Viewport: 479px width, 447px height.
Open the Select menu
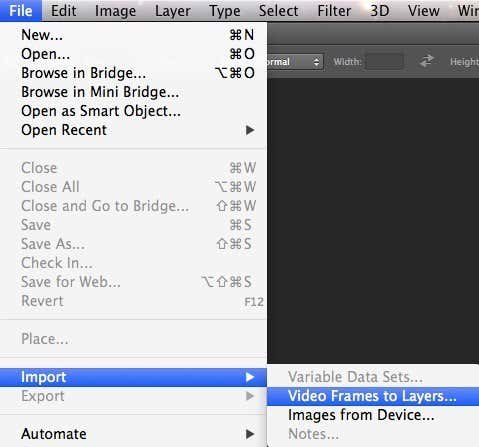(x=278, y=11)
